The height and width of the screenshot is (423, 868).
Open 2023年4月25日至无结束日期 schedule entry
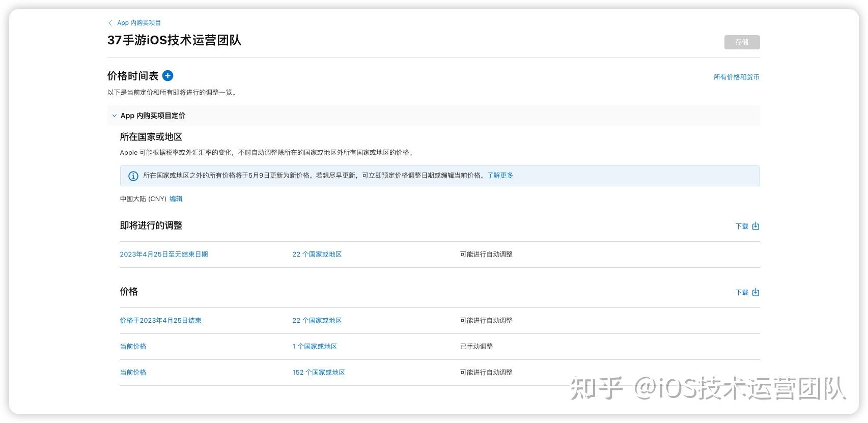(x=164, y=255)
